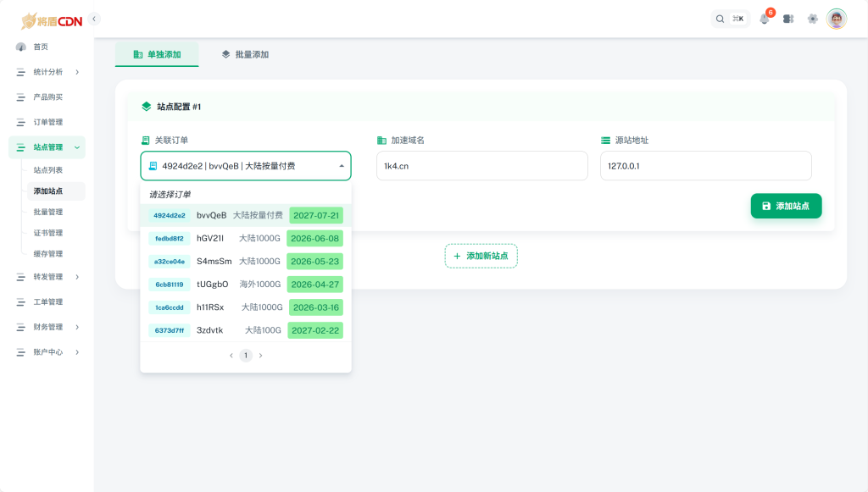Click the dashed 添加新站点 button
Screen dimensions: 868x492
[x=481, y=256]
